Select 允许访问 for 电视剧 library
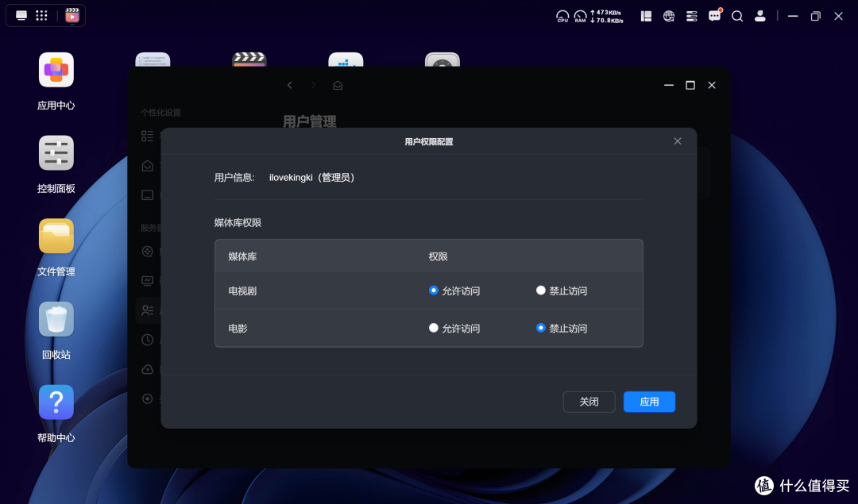The image size is (858, 504). tap(434, 290)
